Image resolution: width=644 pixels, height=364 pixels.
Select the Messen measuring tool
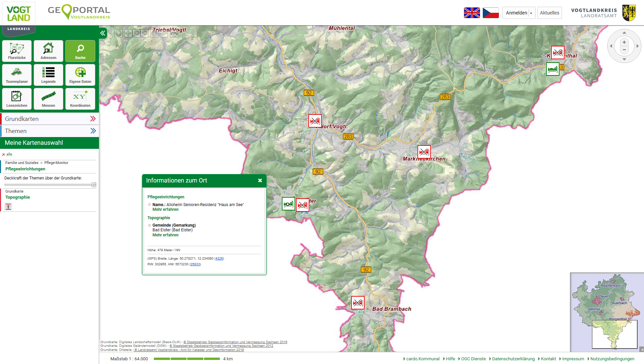point(48,99)
